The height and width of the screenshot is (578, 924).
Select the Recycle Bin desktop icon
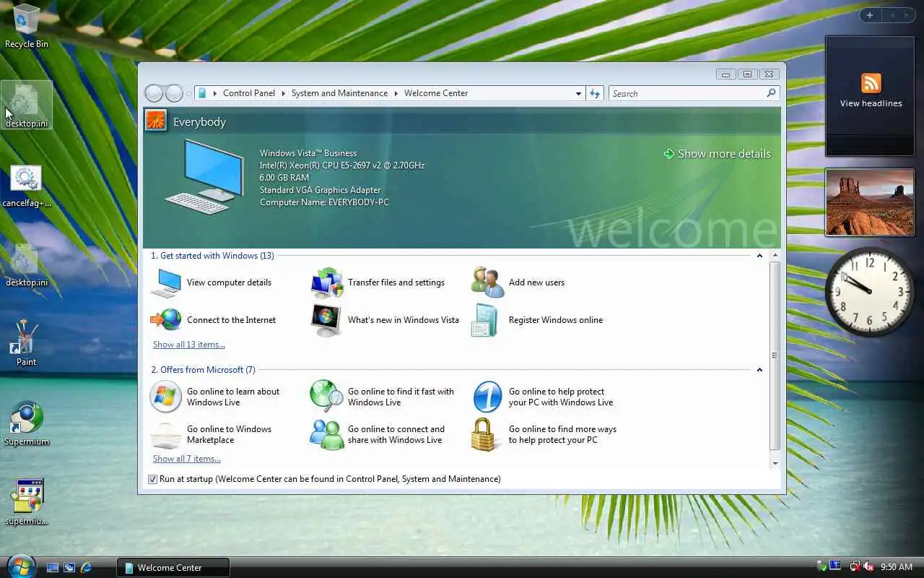[x=27, y=26]
